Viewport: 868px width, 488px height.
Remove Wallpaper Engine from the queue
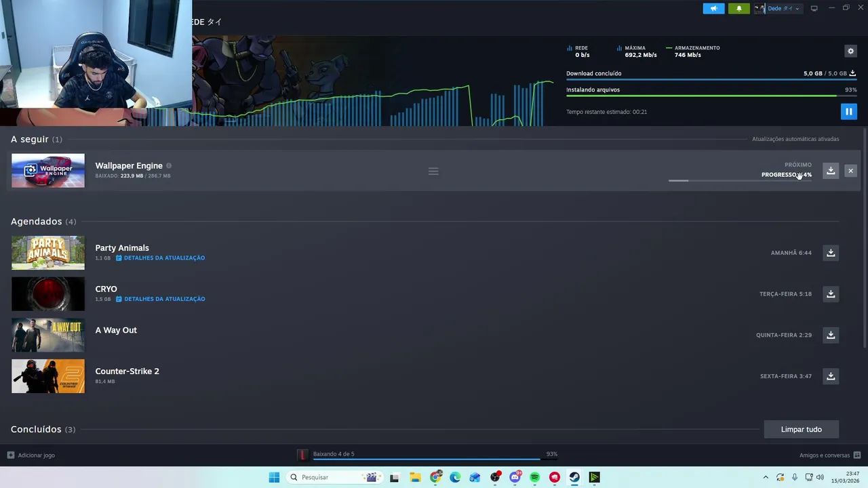click(850, 171)
